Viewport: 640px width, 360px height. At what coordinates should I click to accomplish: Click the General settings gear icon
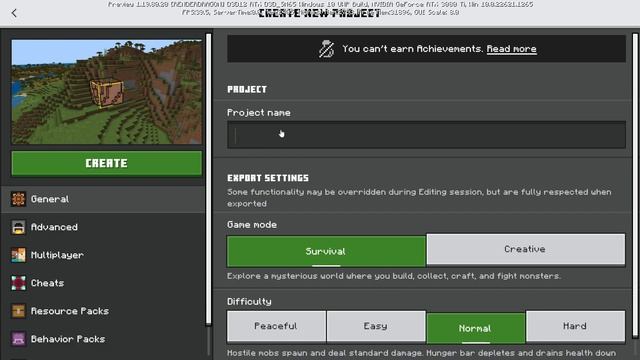[18, 199]
